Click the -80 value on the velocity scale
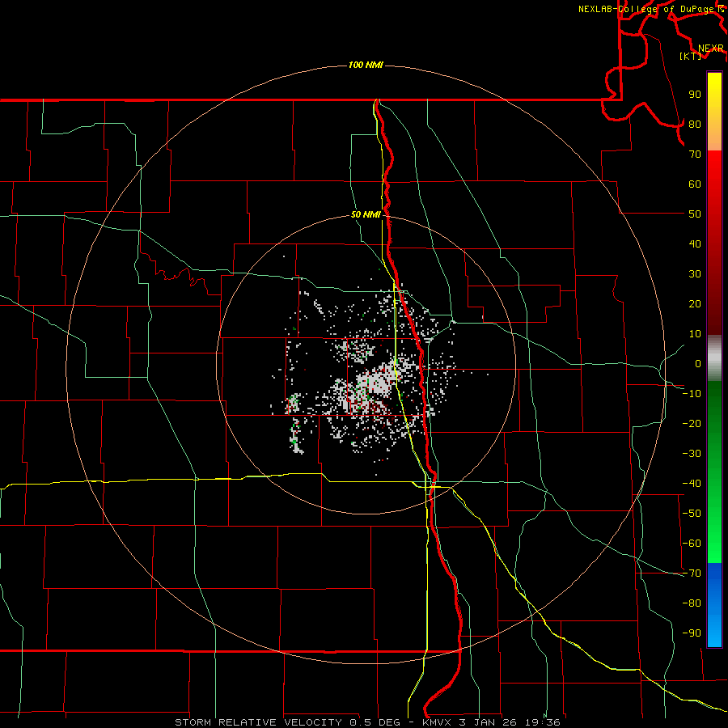The width and height of the screenshot is (728, 728). coord(692,603)
